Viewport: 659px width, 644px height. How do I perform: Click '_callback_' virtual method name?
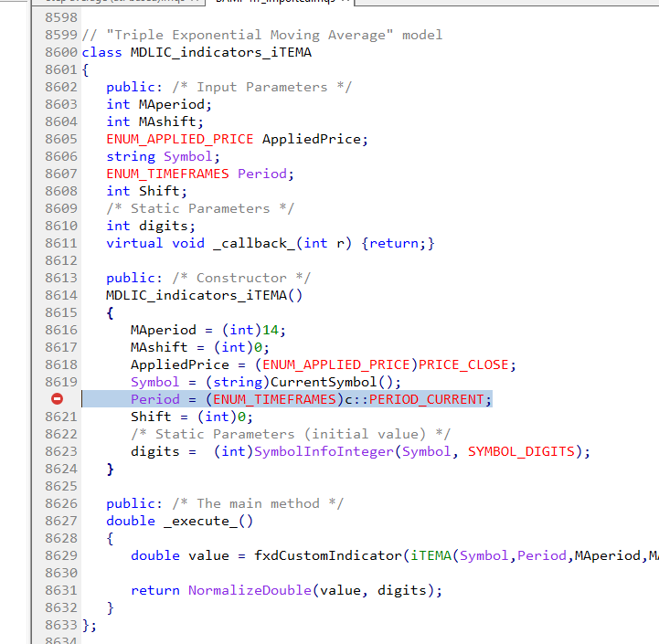(x=255, y=243)
